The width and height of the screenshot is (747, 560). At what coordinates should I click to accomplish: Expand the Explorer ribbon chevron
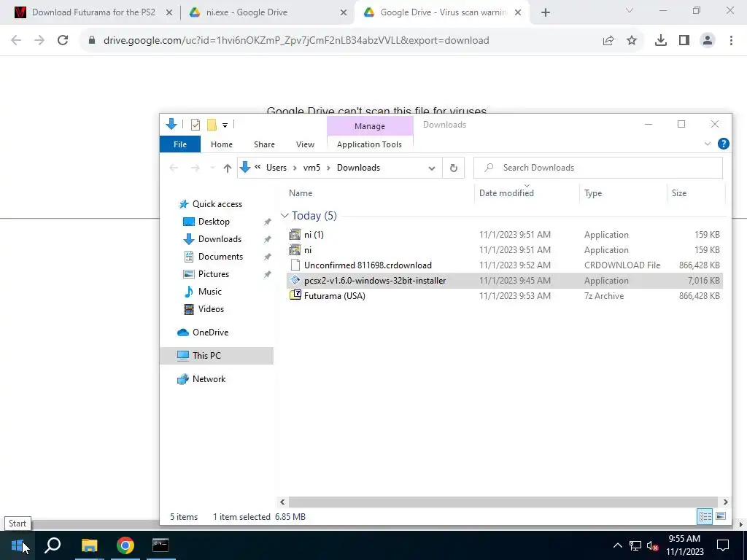pos(708,144)
